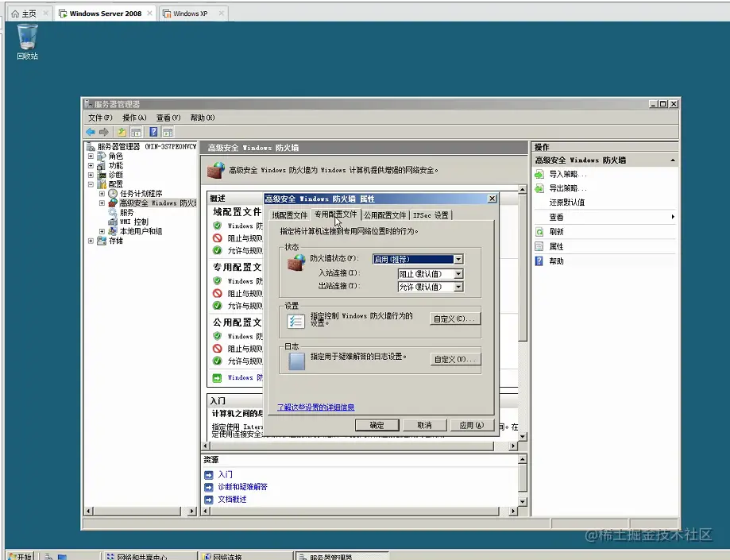
Task: Click the 确定 button in dialog
Action: (377, 425)
